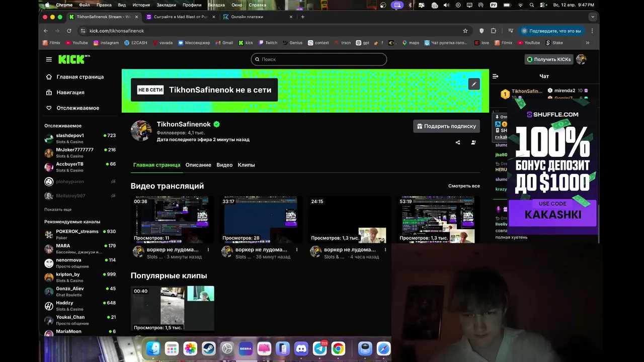Click the Поиск search field
Screen dimensions: 644x362
pyautogui.click(x=319, y=59)
